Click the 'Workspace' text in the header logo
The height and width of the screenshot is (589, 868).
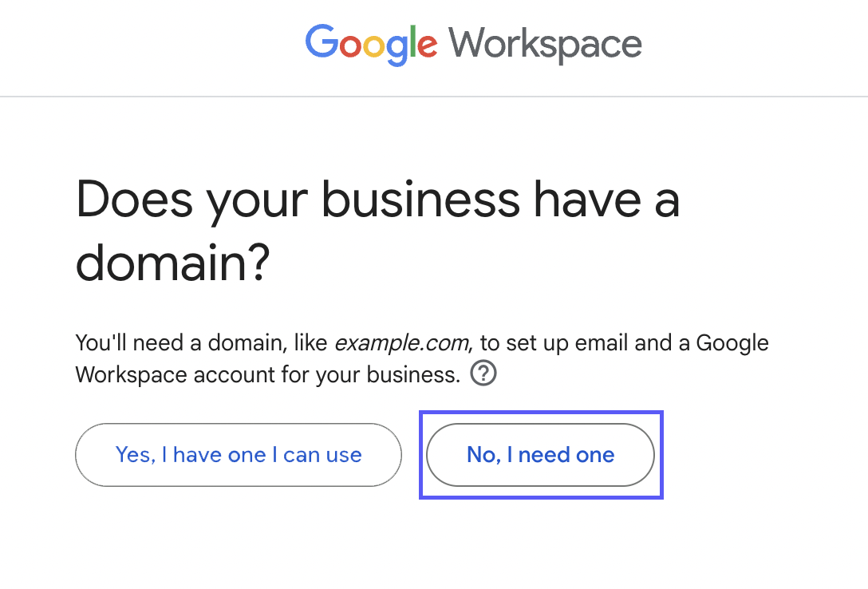pyautogui.click(x=543, y=44)
